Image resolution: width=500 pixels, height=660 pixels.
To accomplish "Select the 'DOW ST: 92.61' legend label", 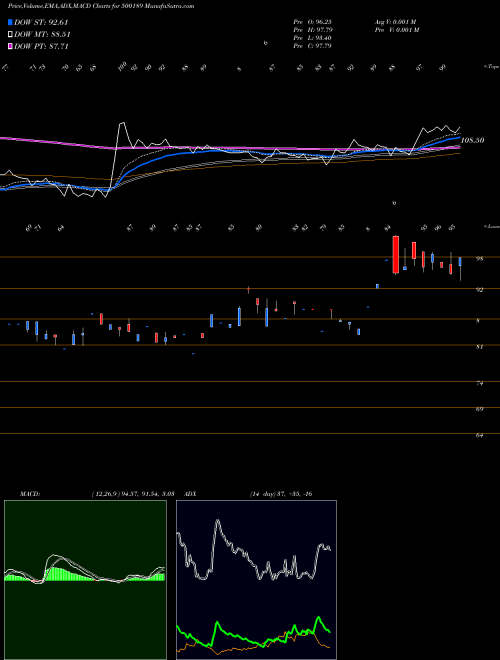I will click(41, 22).
